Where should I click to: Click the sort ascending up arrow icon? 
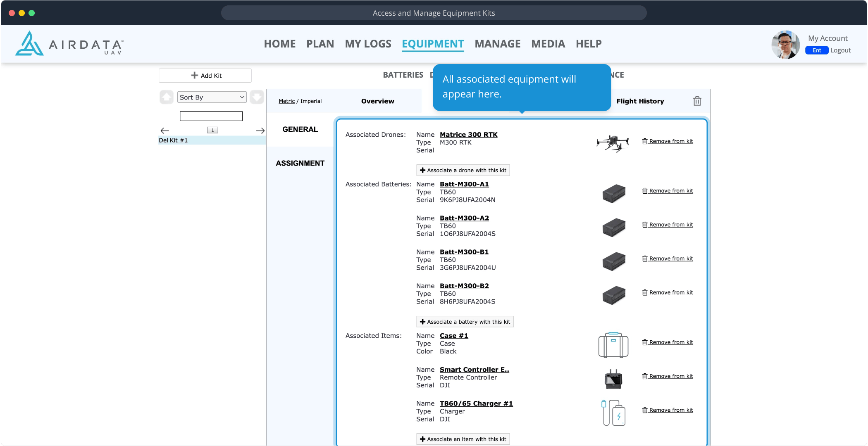167,97
